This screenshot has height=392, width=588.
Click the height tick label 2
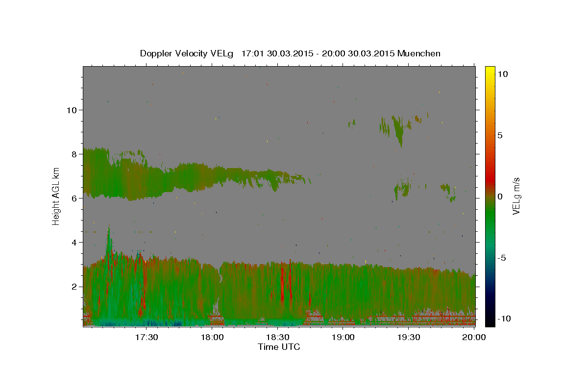[74, 286]
